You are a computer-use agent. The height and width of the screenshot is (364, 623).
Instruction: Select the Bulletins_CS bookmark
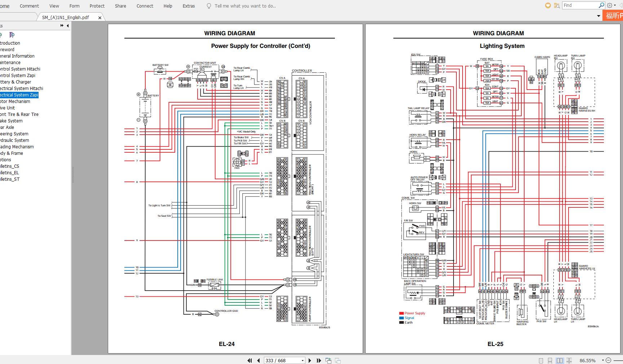coord(10,166)
